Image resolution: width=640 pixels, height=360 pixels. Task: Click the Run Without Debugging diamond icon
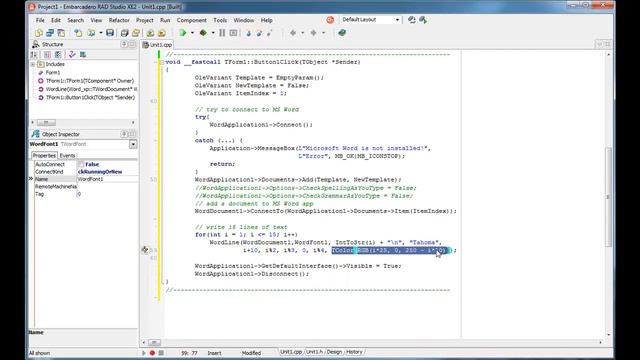click(x=203, y=33)
